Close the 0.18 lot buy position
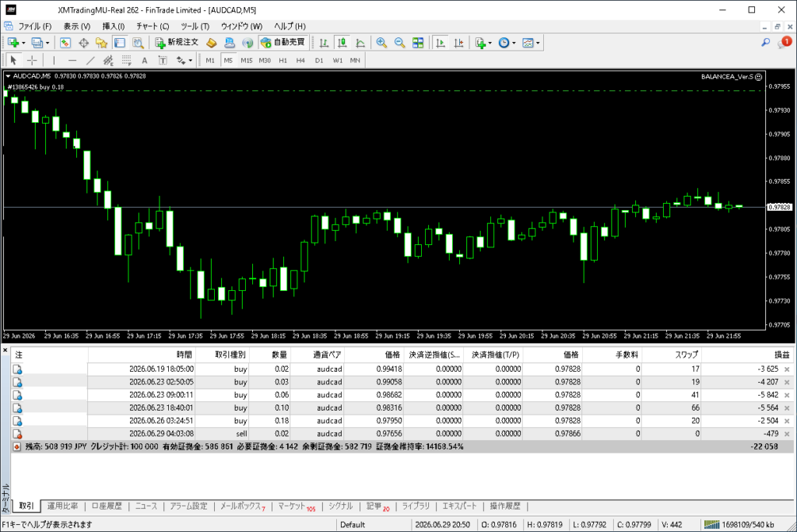This screenshot has width=797, height=532. pyautogui.click(x=787, y=421)
